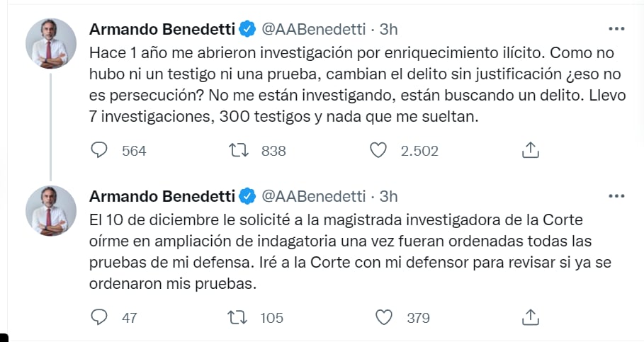Click @AABenedetti handle in first tweet
644x342 pixels.
314,29
